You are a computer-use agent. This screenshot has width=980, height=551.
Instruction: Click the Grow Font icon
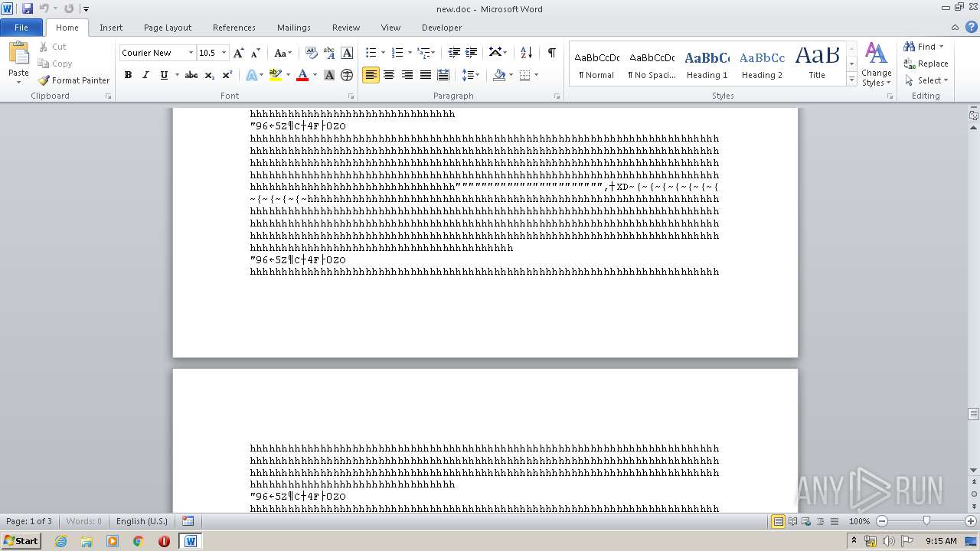pos(239,53)
